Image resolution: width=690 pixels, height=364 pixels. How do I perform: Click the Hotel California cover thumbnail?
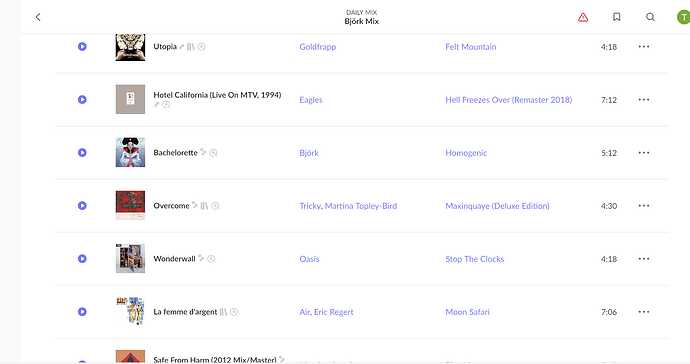click(x=130, y=99)
